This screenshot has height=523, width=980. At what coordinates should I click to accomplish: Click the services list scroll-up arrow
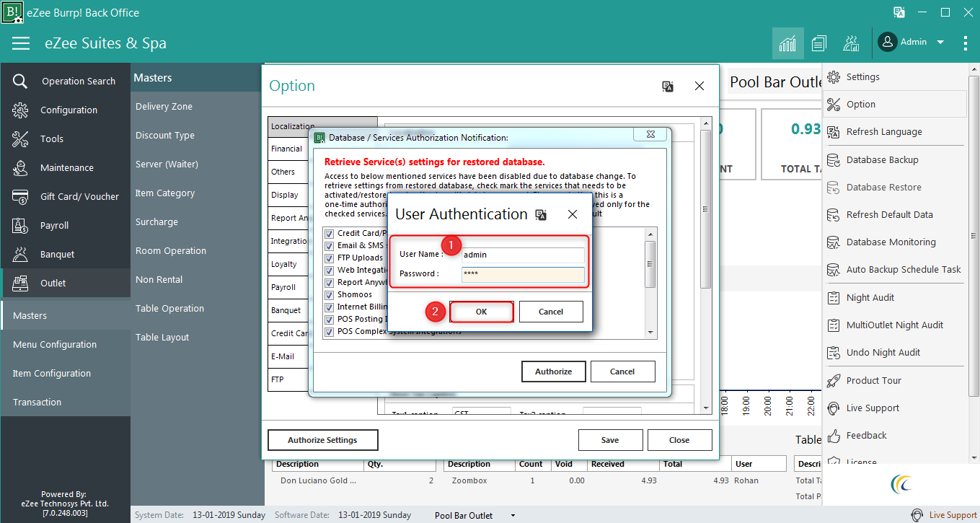(650, 234)
